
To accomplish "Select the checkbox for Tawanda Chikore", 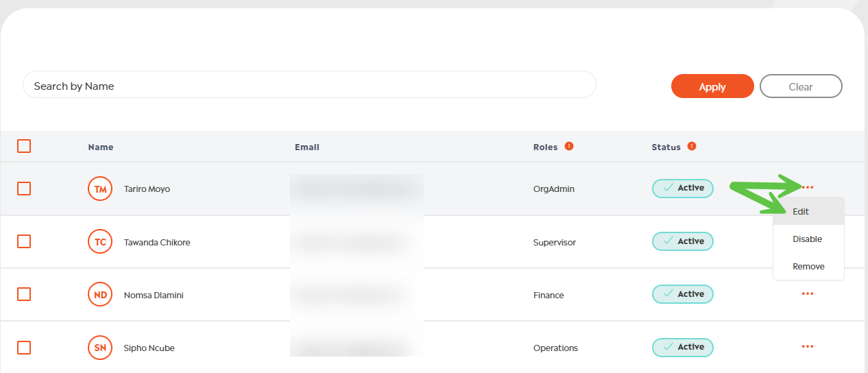I will [24, 241].
